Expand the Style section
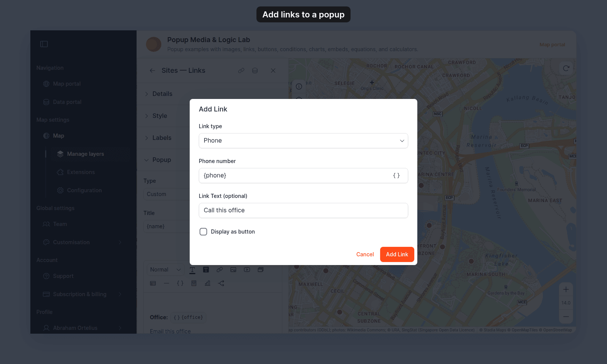The width and height of the screenshot is (607, 364). (x=160, y=116)
